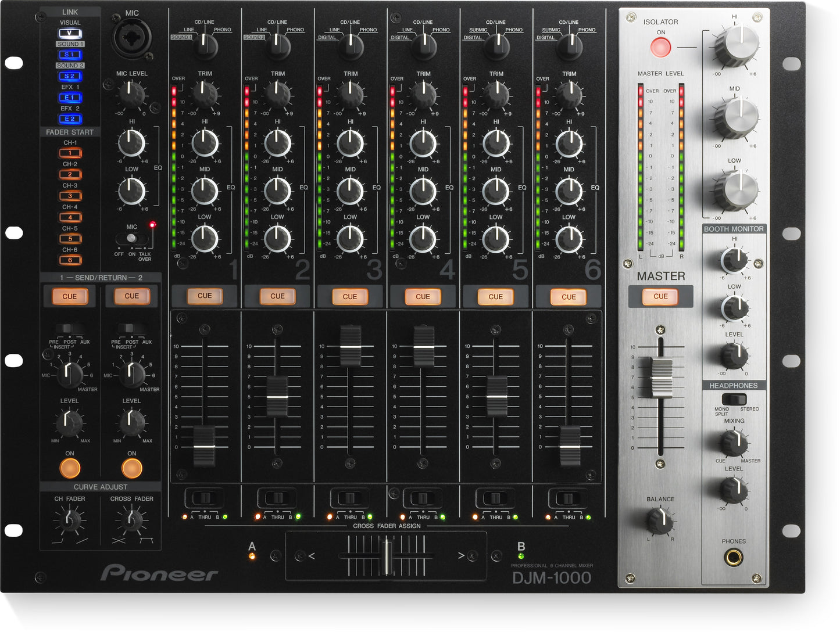Toggle headphones MONO SPLIT/STEREO switch
This screenshot has height=632, width=840.
(x=734, y=400)
